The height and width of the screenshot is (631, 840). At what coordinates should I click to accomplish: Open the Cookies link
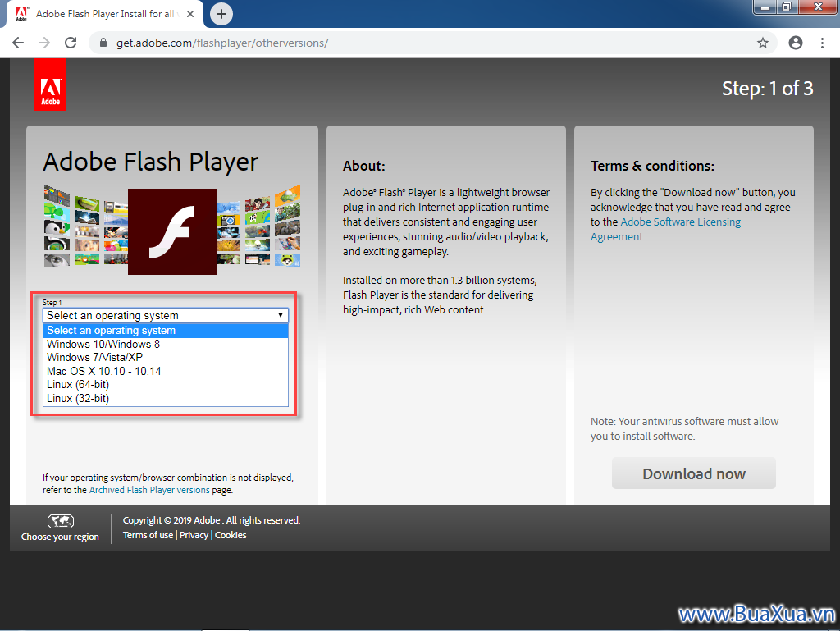pos(231,534)
